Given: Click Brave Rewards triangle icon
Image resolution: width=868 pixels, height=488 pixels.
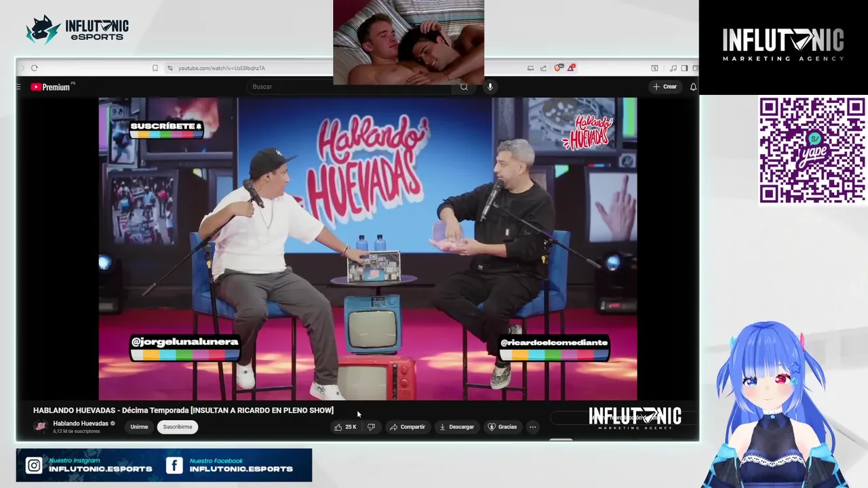Looking at the screenshot, I should [x=571, y=68].
